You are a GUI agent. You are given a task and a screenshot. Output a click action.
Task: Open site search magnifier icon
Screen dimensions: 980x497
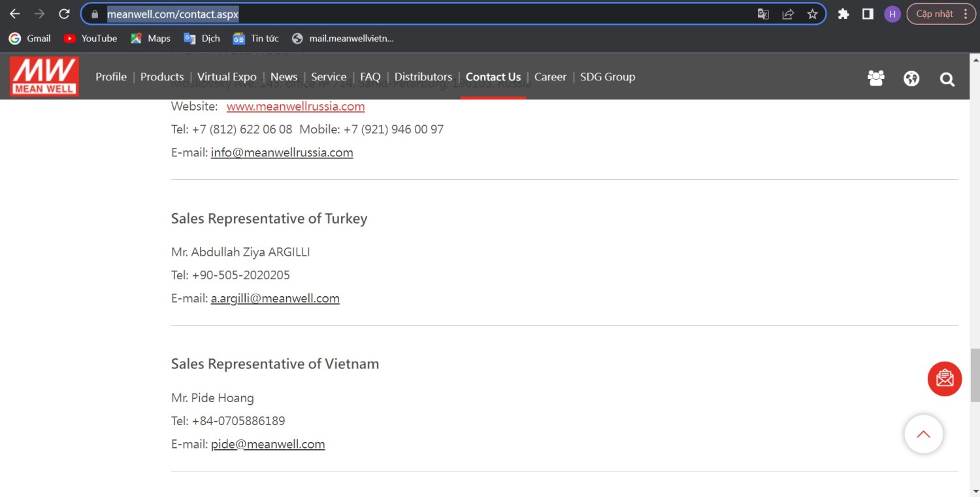(x=947, y=79)
